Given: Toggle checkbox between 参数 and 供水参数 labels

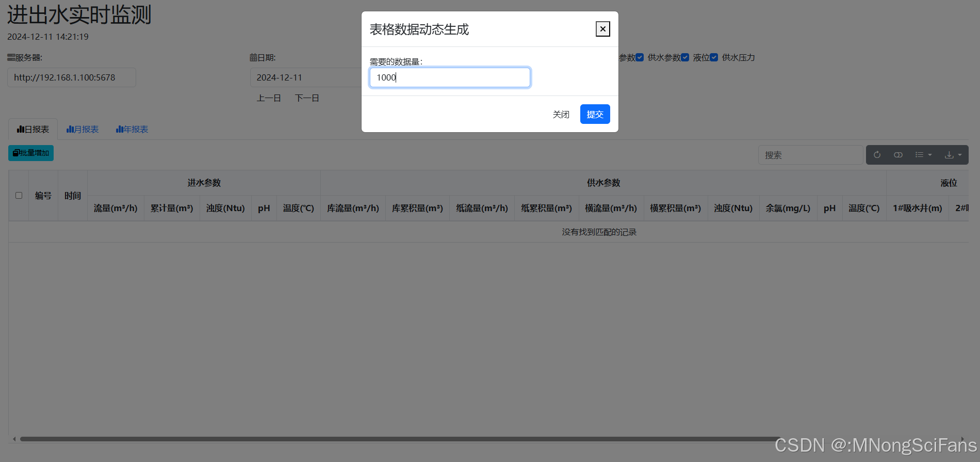Looking at the screenshot, I should pos(640,57).
